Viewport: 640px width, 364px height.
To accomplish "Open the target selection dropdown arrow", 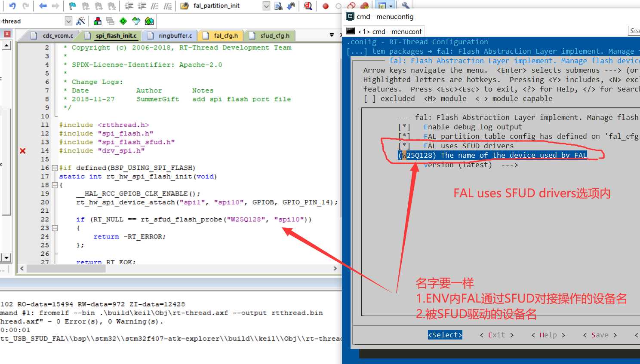I will coord(68,21).
